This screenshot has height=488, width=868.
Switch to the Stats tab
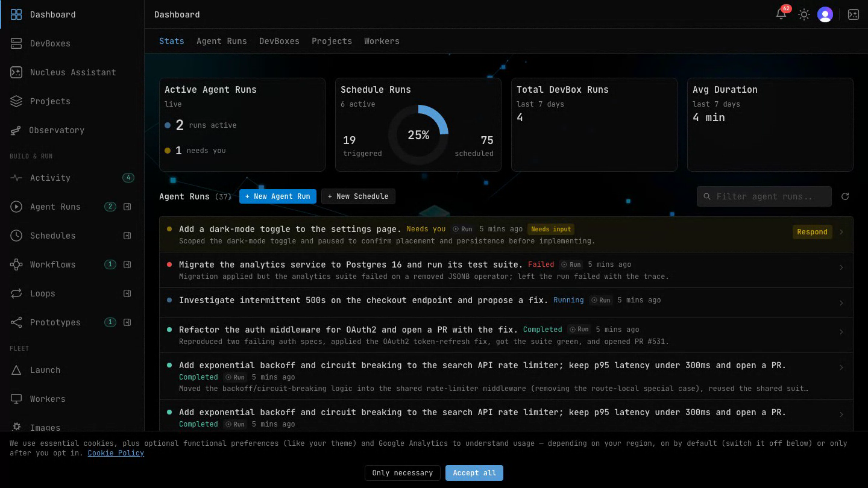(x=172, y=41)
